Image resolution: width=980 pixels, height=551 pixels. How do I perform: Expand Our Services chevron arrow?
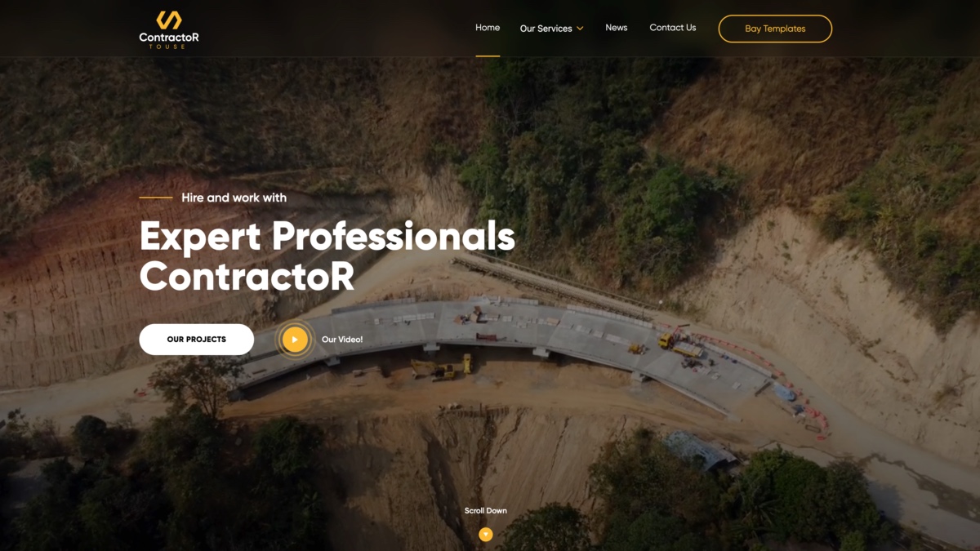tap(580, 29)
